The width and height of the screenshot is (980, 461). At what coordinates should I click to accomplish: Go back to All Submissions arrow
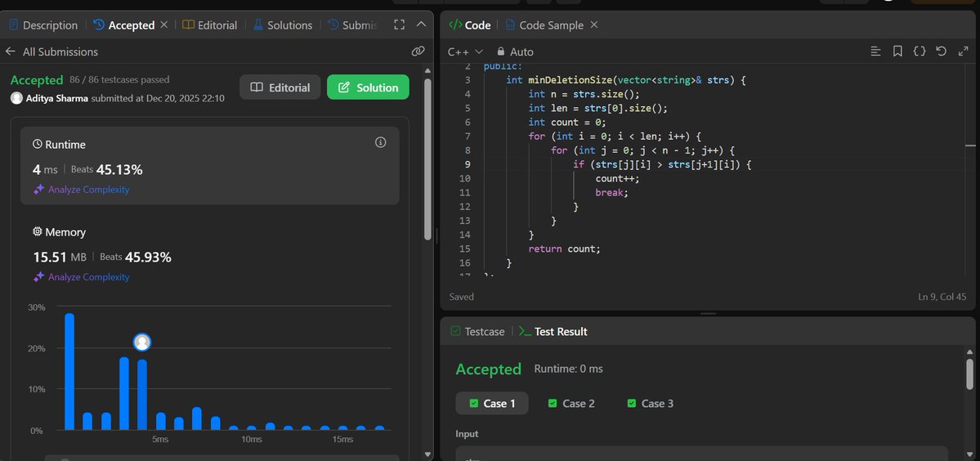(10, 51)
